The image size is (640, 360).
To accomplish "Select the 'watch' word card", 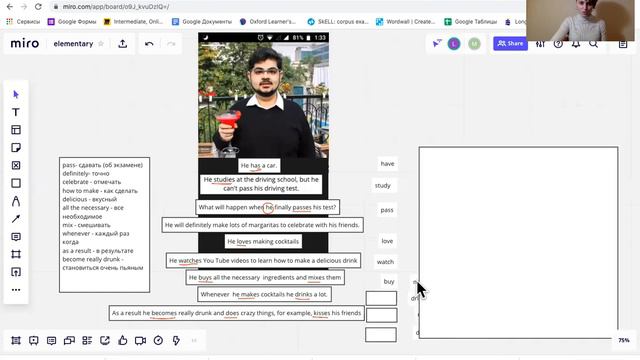I will tap(385, 262).
